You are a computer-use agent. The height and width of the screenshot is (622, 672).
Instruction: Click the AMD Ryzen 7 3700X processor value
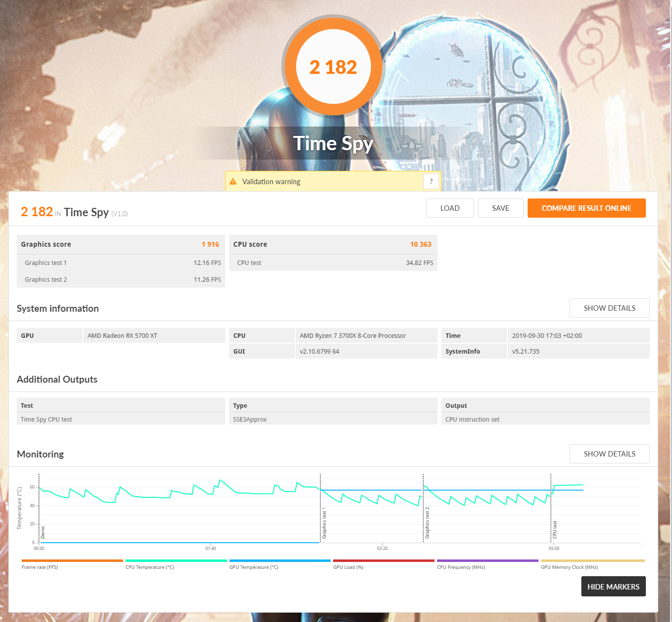[353, 335]
